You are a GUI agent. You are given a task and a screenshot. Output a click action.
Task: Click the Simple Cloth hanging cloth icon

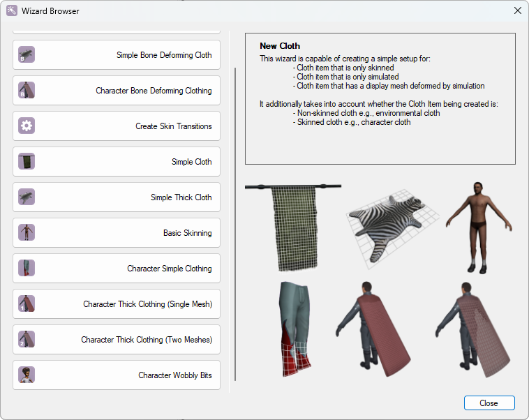tap(27, 161)
